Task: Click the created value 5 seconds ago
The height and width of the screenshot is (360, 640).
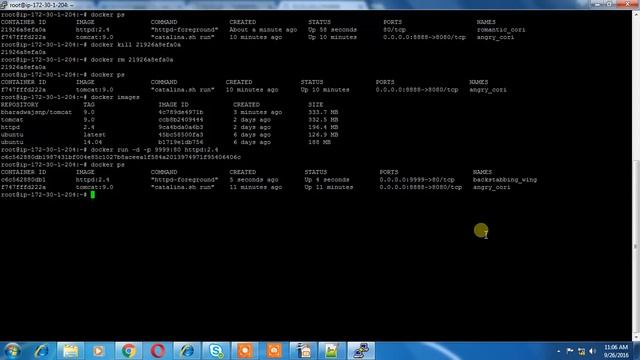Action: point(254,180)
